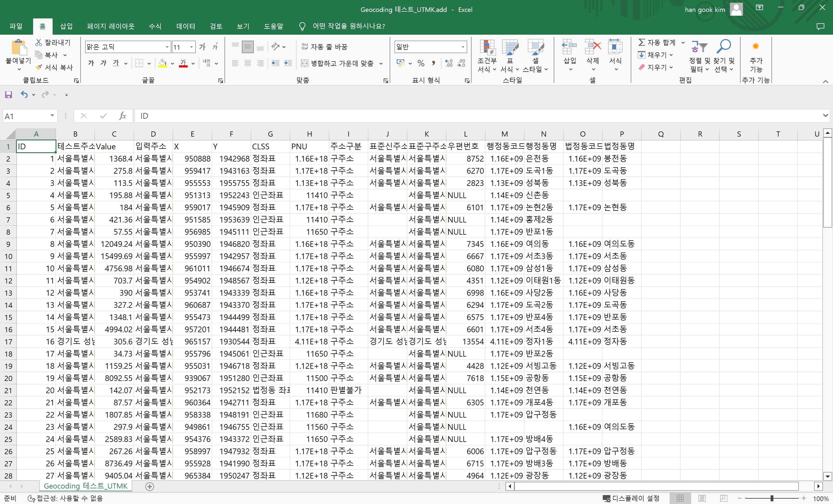Open Find & Select (찾기 및 선택) magnifier icon
The width and height of the screenshot is (833, 504).
click(x=724, y=47)
